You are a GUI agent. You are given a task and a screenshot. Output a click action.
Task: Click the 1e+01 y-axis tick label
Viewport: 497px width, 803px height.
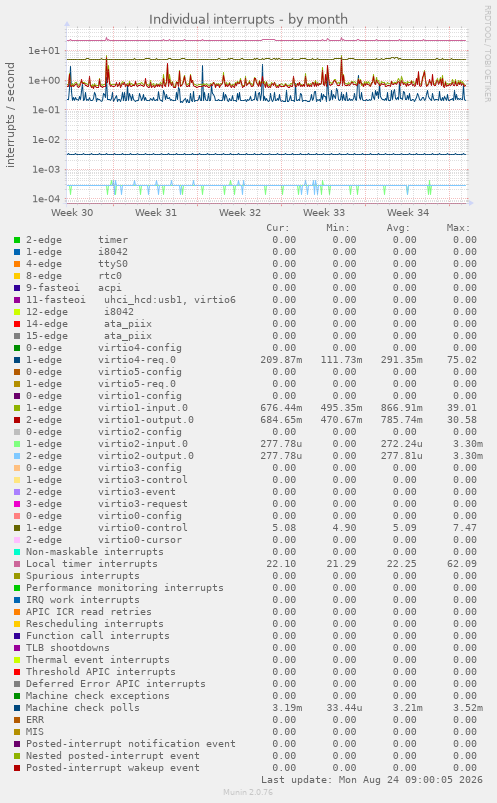pyautogui.click(x=44, y=51)
